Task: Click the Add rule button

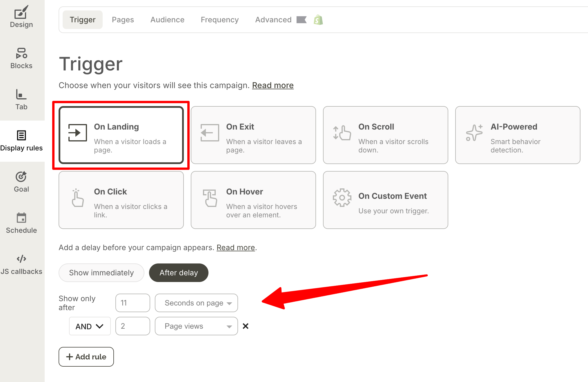Action: point(86,356)
